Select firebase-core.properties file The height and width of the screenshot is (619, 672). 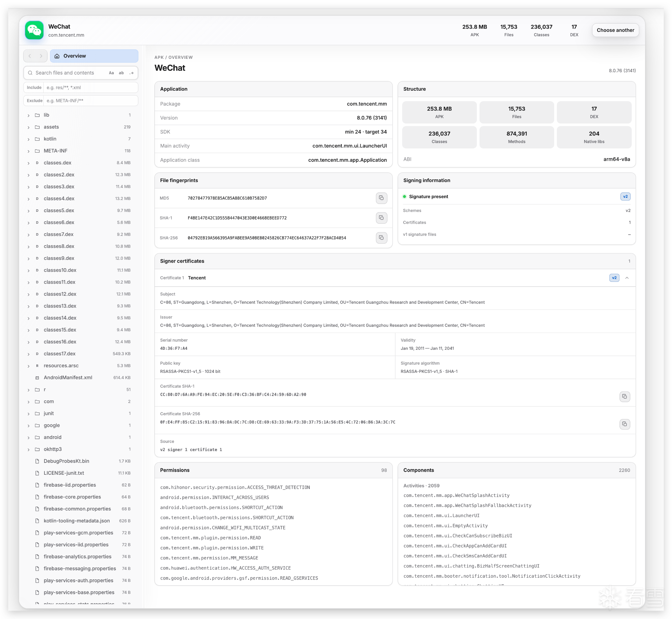81,497
